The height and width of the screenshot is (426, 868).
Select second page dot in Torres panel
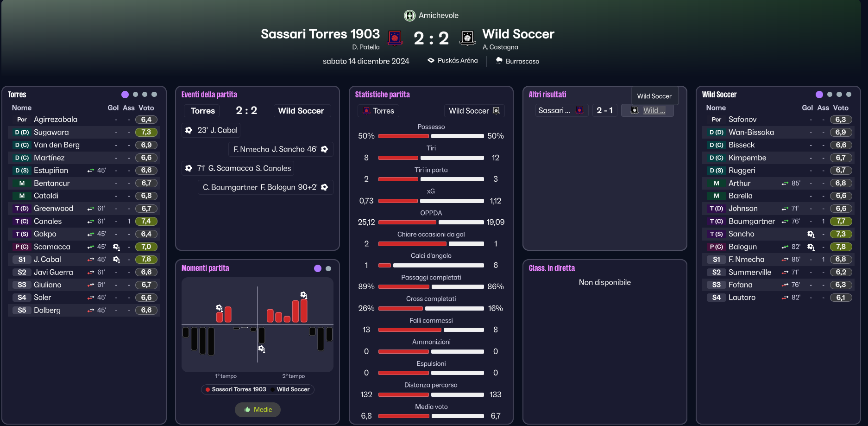(x=135, y=95)
